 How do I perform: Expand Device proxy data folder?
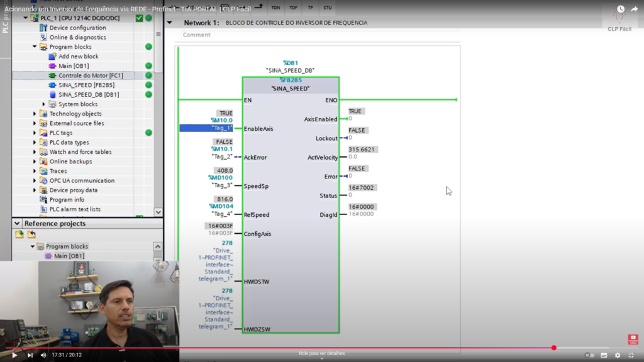pos(35,190)
